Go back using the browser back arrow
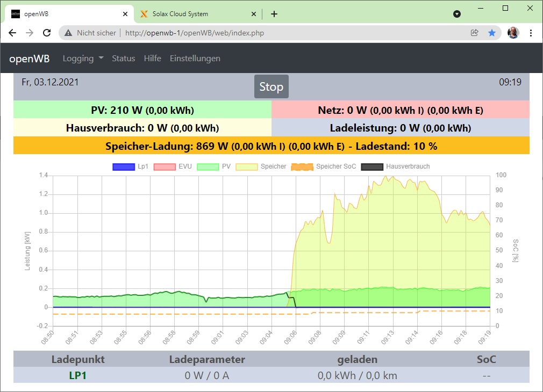 pos(12,33)
